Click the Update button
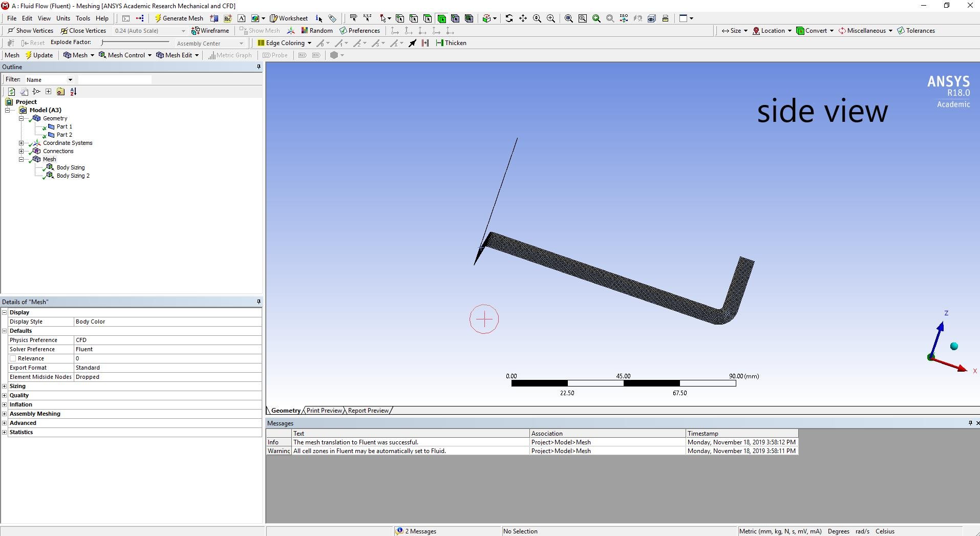Image resolution: width=980 pixels, height=536 pixels. 39,55
